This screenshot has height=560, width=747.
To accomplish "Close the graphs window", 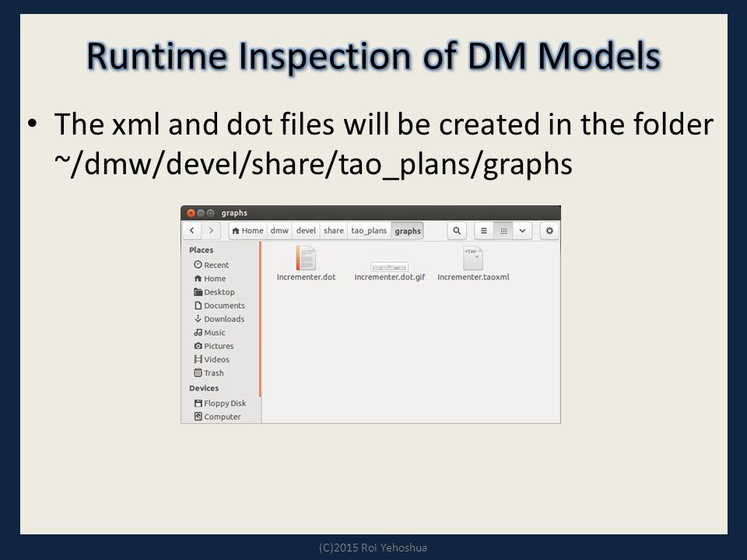I will [191, 213].
